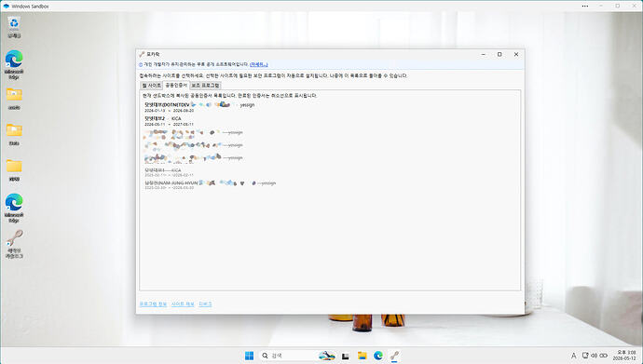Activate the running wrench app in the taskbar
This screenshot has height=364, width=643.
click(394, 356)
